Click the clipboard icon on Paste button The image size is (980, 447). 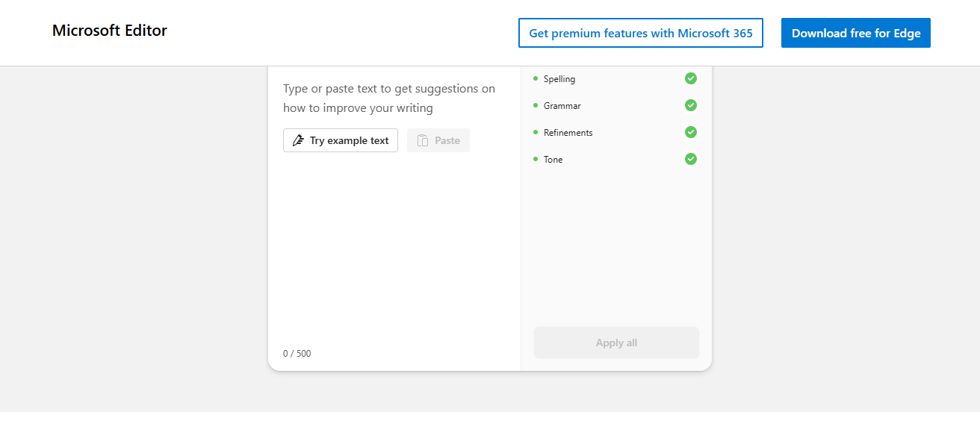[423, 140]
